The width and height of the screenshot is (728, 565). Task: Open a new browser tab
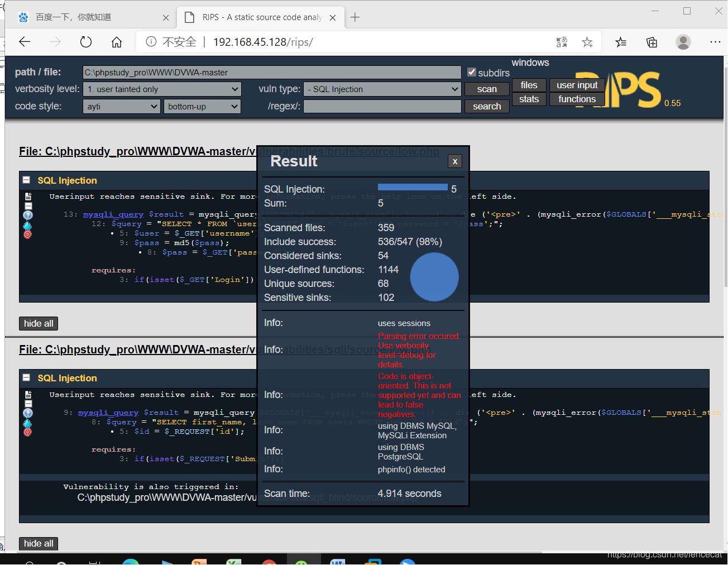tap(355, 17)
